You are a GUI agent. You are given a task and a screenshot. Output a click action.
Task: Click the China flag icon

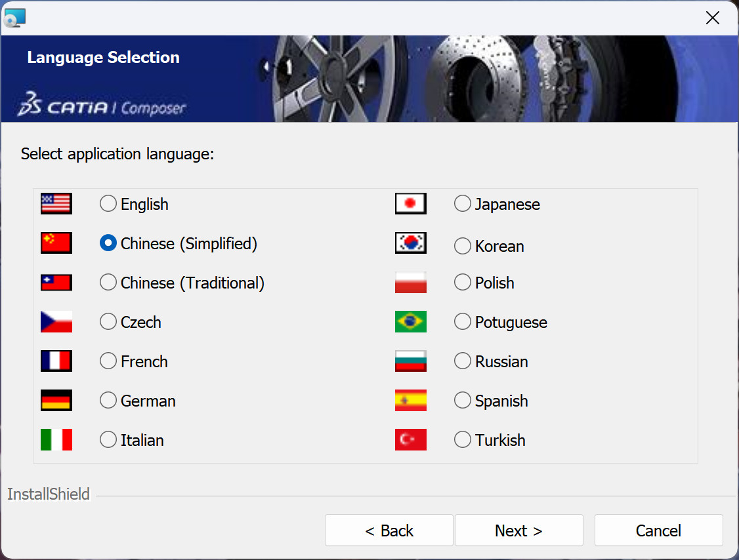point(56,243)
